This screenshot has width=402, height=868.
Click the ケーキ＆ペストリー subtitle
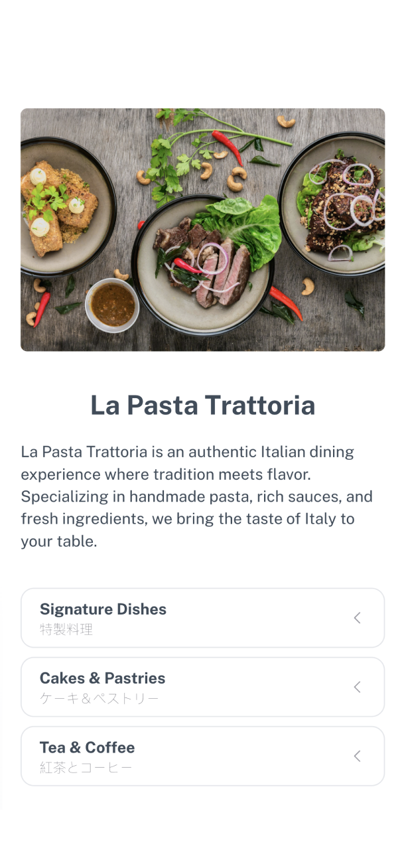tap(100, 699)
